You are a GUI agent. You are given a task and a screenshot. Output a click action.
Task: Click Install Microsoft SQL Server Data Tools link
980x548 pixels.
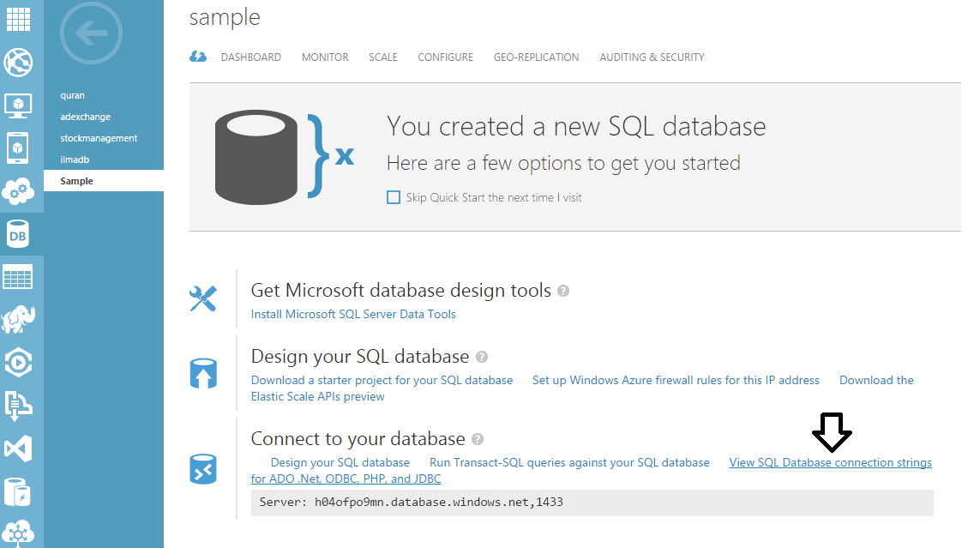tap(353, 315)
